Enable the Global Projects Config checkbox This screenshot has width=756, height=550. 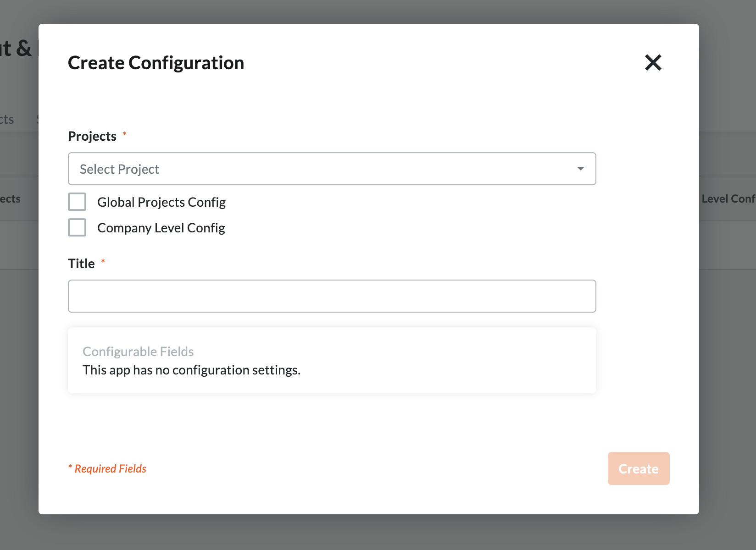click(77, 202)
